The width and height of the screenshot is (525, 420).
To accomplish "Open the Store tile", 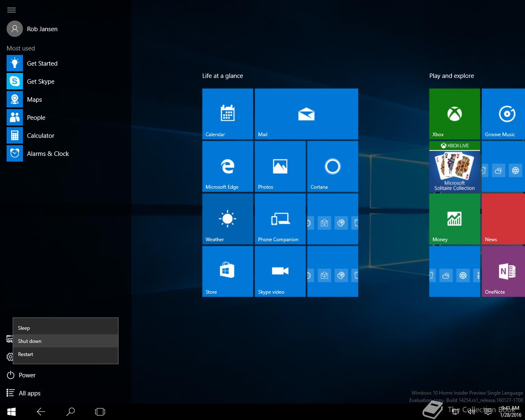I will tap(228, 272).
